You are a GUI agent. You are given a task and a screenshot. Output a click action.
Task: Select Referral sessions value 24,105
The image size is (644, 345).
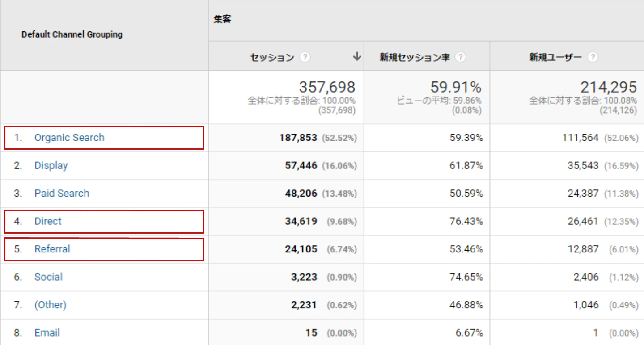(x=301, y=249)
